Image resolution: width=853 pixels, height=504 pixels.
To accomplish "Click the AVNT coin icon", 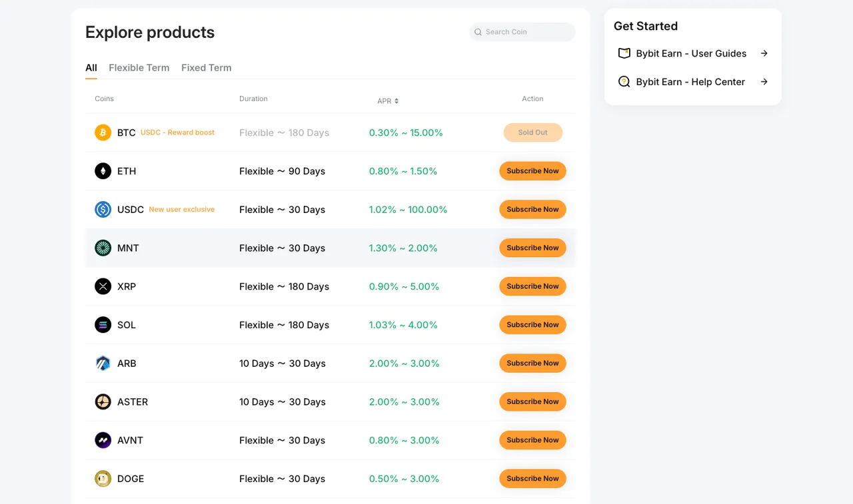I will pos(103,440).
